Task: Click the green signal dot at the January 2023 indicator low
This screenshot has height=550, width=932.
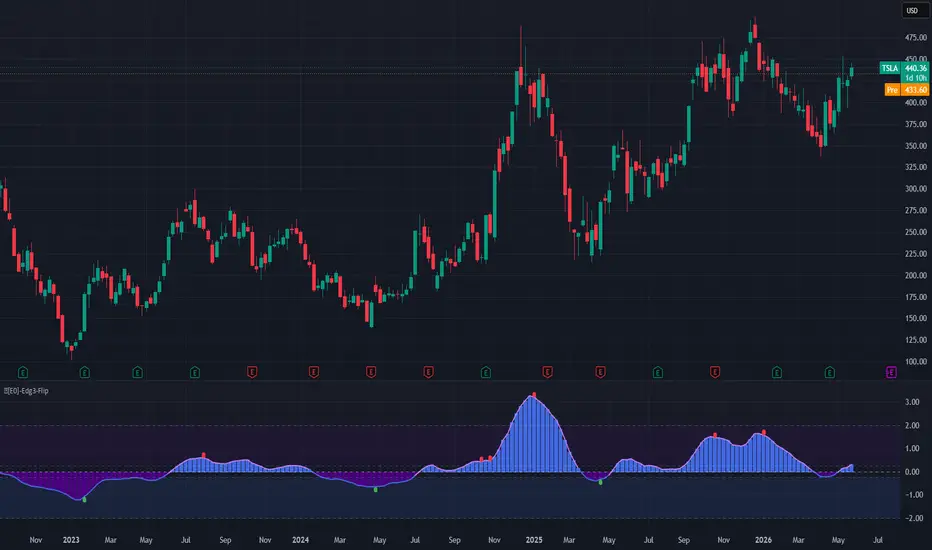Action: (x=84, y=500)
